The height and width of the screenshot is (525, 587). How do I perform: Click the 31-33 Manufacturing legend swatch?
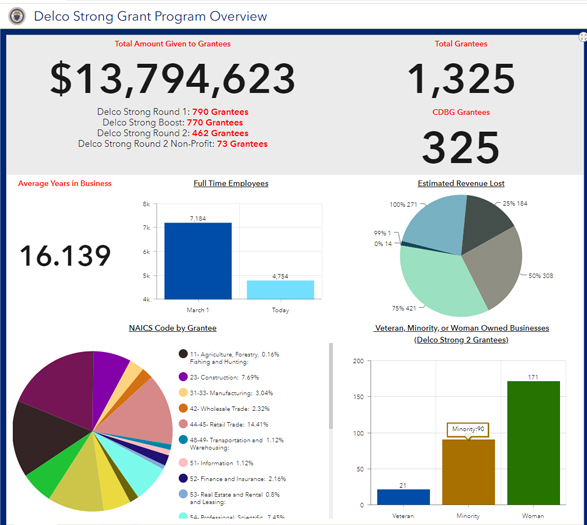(183, 392)
